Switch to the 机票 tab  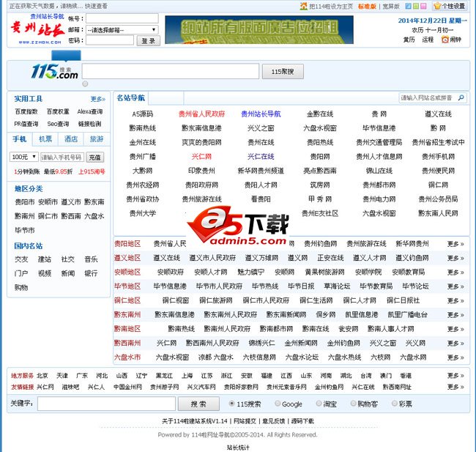[45, 139]
